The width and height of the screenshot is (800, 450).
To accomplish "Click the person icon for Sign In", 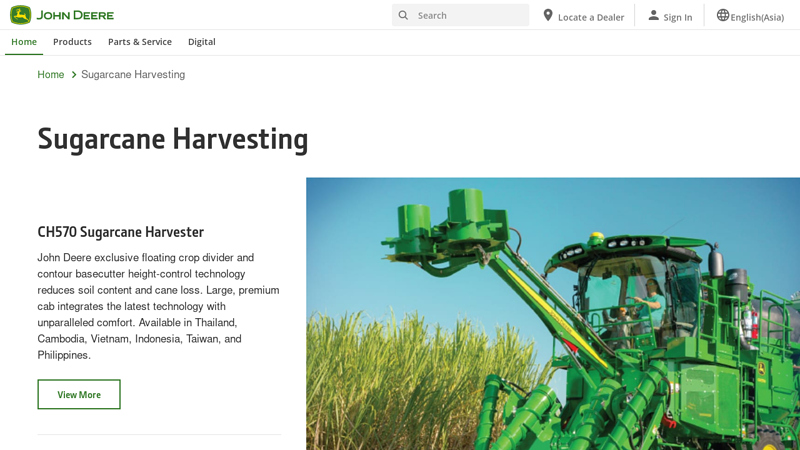I will pyautogui.click(x=653, y=15).
